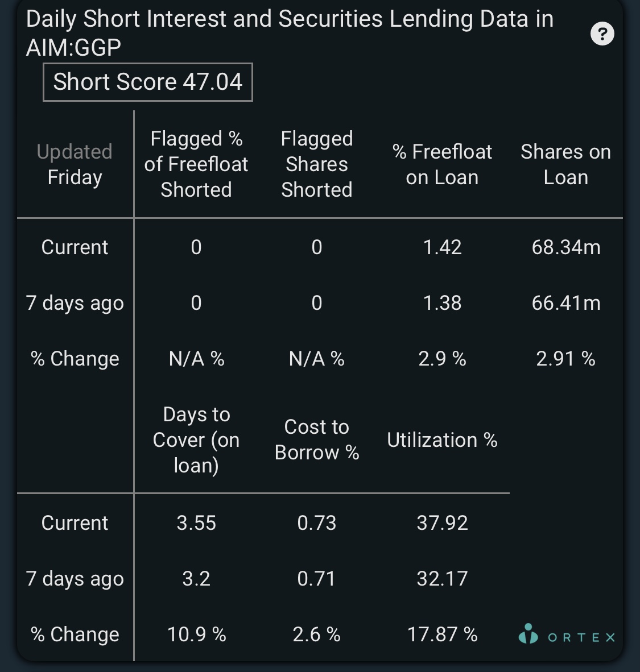Viewport: 640px width, 672px height.
Task: Select current Utilization value 37.92
Action: tap(442, 523)
